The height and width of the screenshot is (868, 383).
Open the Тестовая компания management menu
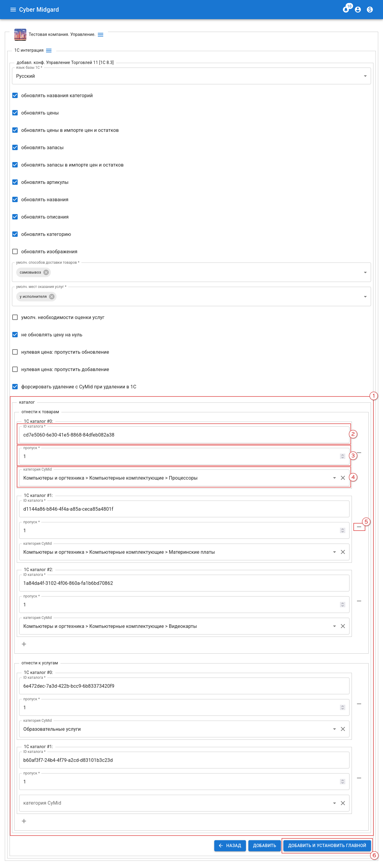tap(101, 35)
